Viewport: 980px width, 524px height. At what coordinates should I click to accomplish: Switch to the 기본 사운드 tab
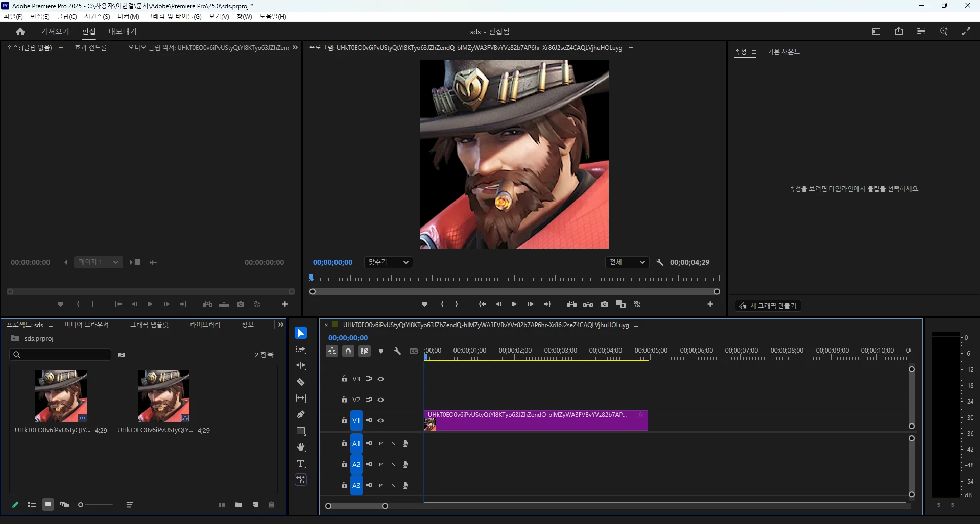[783, 52]
